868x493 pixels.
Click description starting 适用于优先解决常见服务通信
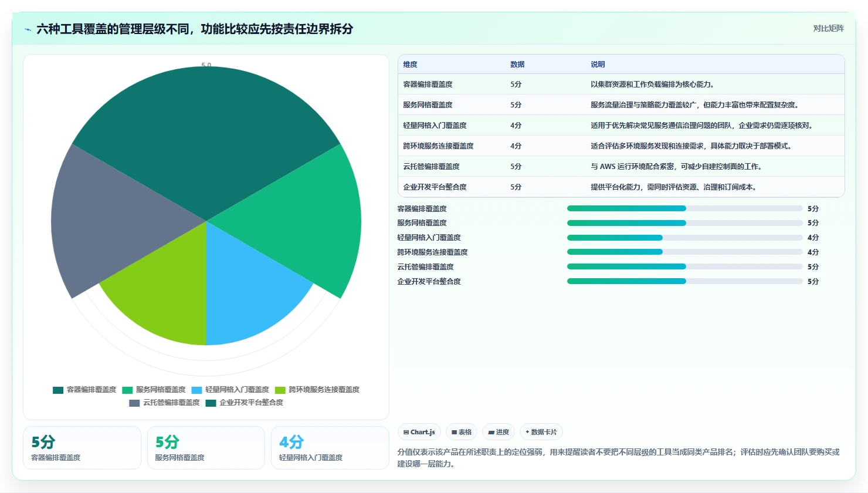pyautogui.click(x=702, y=126)
